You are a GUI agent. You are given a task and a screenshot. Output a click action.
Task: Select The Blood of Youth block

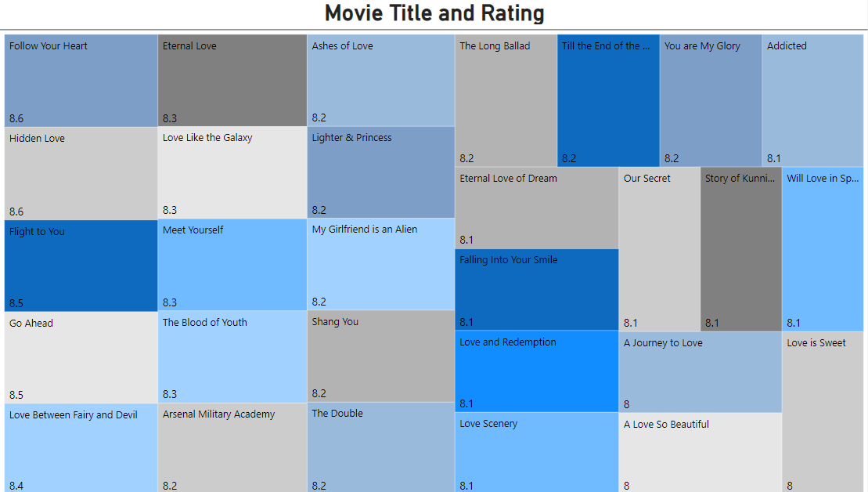tap(232, 356)
